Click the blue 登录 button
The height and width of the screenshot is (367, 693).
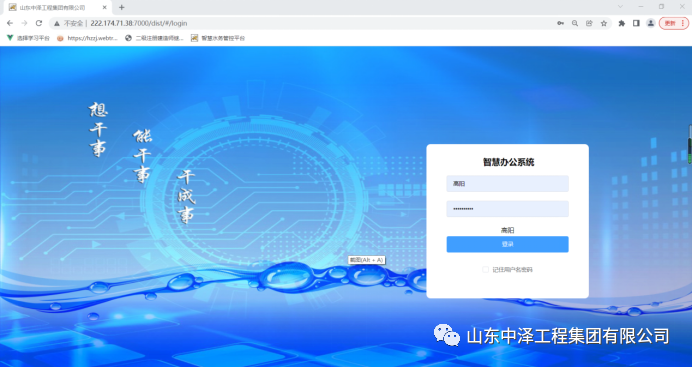(507, 244)
